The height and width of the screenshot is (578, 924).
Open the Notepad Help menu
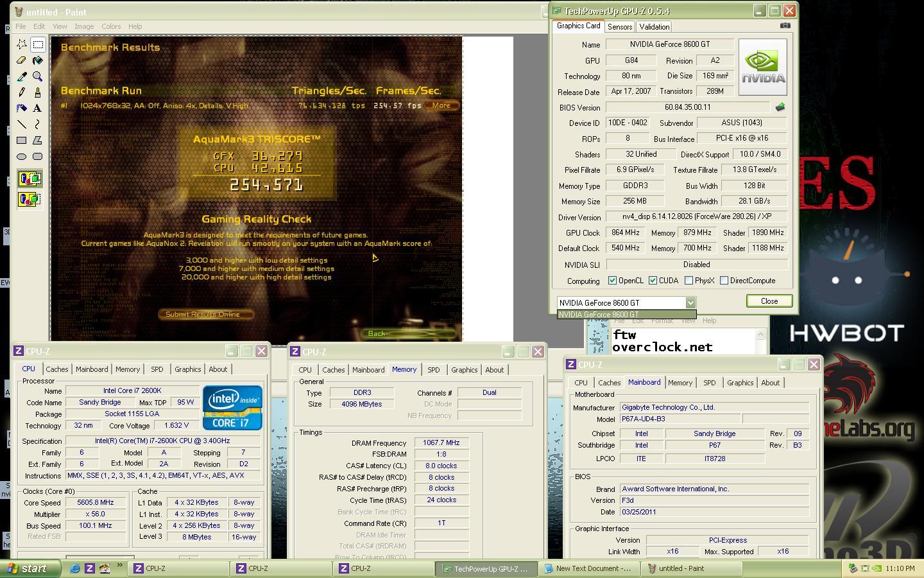coord(709,320)
